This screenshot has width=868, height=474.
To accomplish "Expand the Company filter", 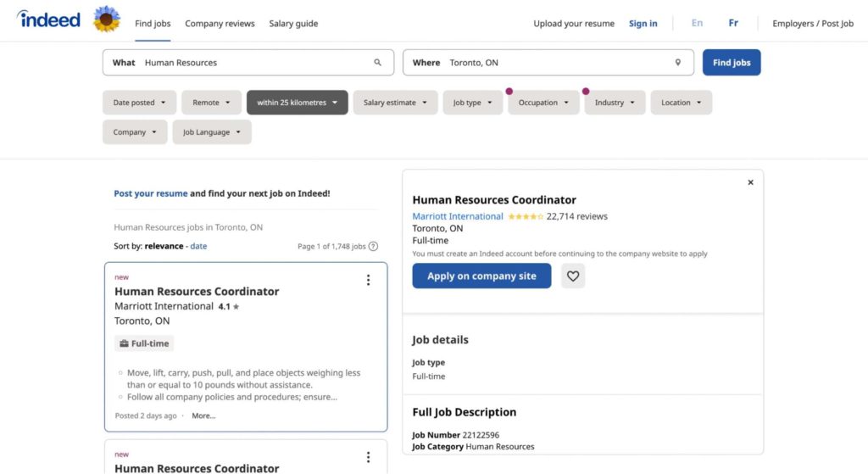I will pos(135,132).
